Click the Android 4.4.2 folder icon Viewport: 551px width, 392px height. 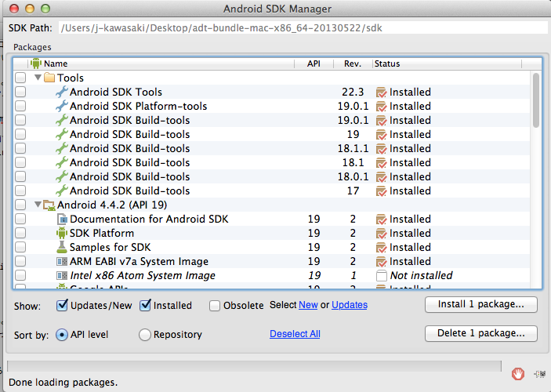point(49,205)
